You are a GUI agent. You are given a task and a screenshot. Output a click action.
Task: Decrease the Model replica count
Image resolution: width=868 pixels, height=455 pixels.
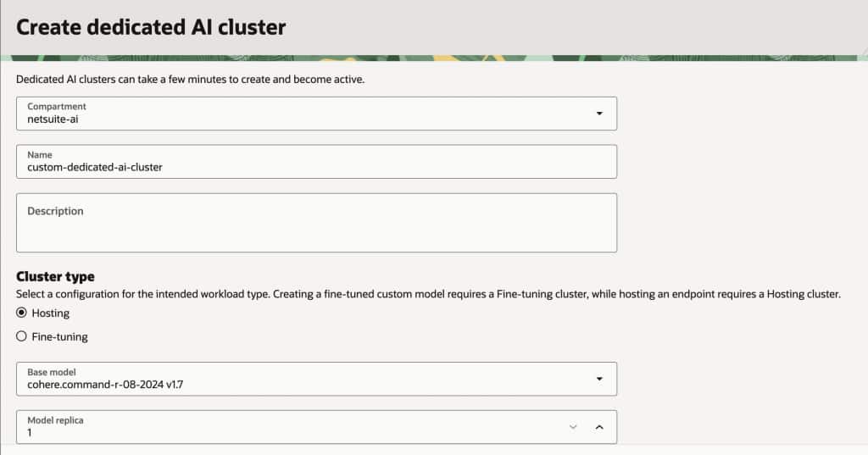(x=573, y=427)
